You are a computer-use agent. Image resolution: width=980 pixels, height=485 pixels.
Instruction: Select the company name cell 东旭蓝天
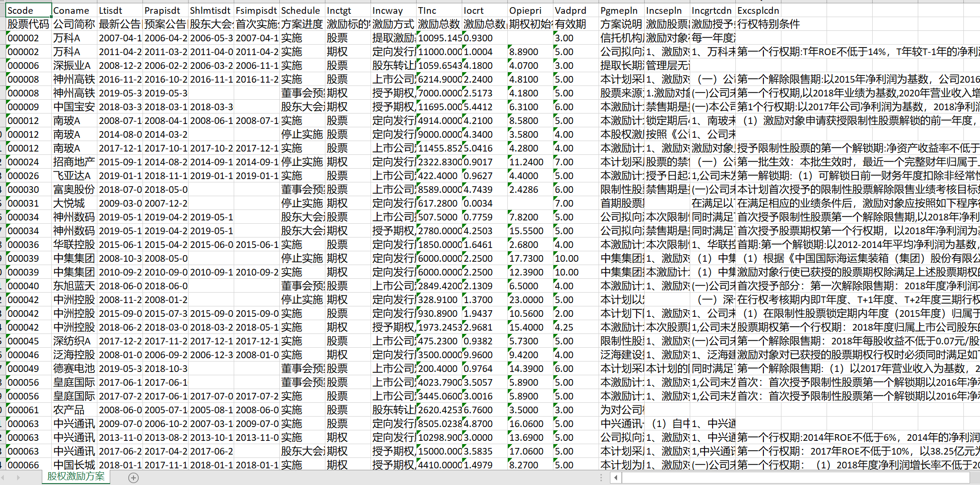pos(74,286)
